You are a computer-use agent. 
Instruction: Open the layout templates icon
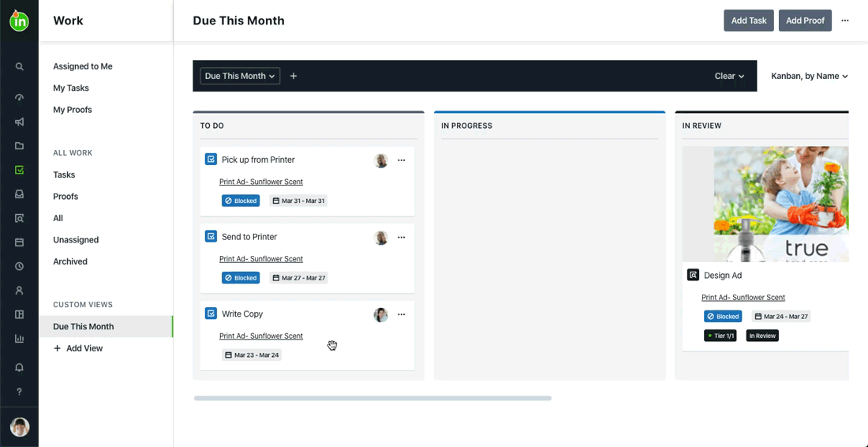(20, 314)
